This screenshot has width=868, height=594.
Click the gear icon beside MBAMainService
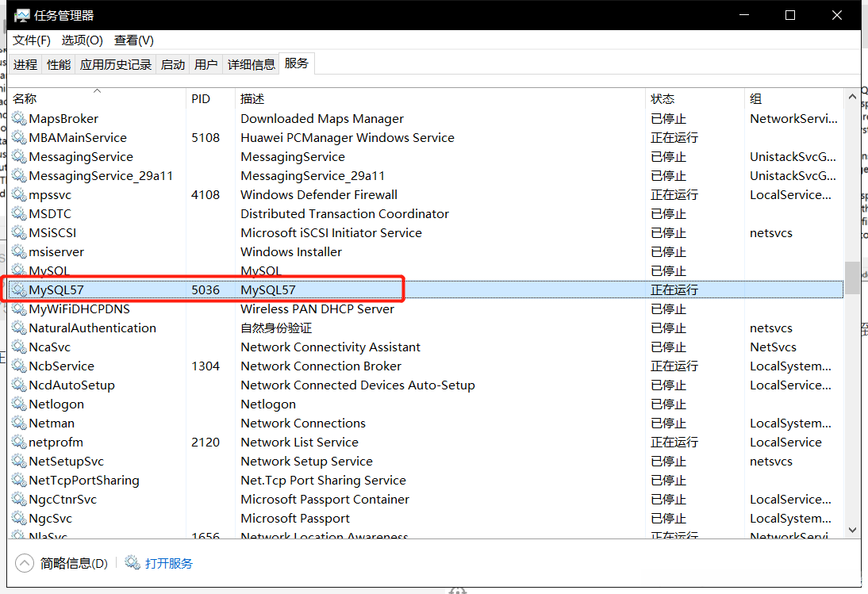(19, 137)
